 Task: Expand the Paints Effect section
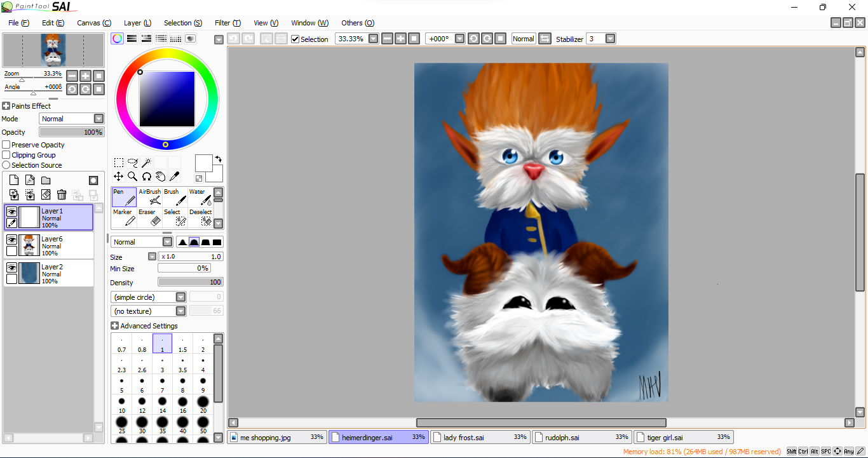[6, 106]
